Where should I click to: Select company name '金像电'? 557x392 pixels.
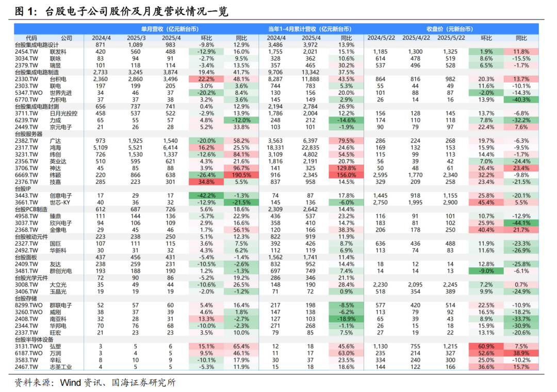[58, 230]
